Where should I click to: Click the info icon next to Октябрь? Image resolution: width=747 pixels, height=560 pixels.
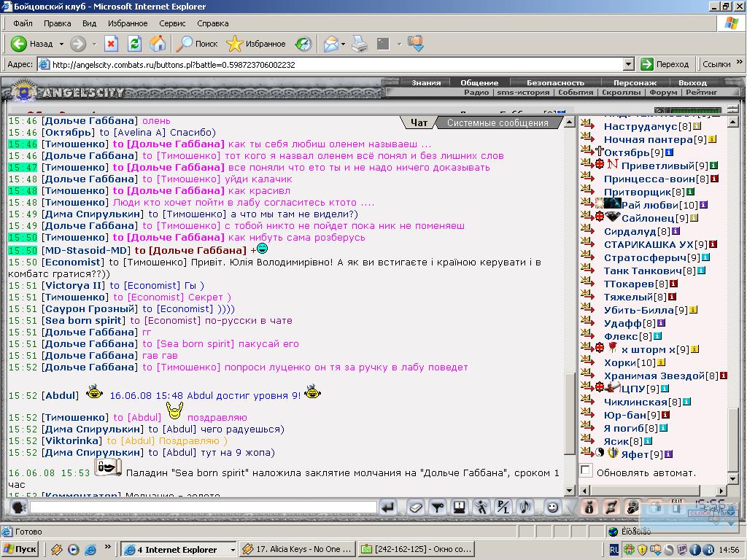[x=669, y=153]
